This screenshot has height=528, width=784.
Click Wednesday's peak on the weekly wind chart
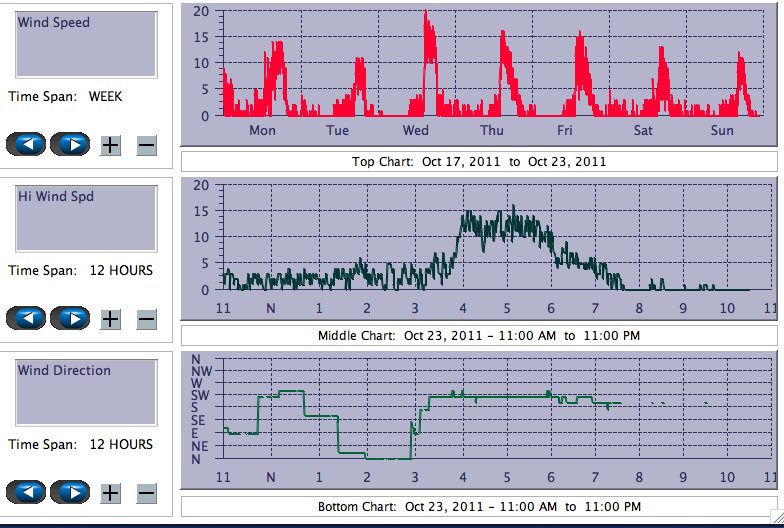click(426, 14)
